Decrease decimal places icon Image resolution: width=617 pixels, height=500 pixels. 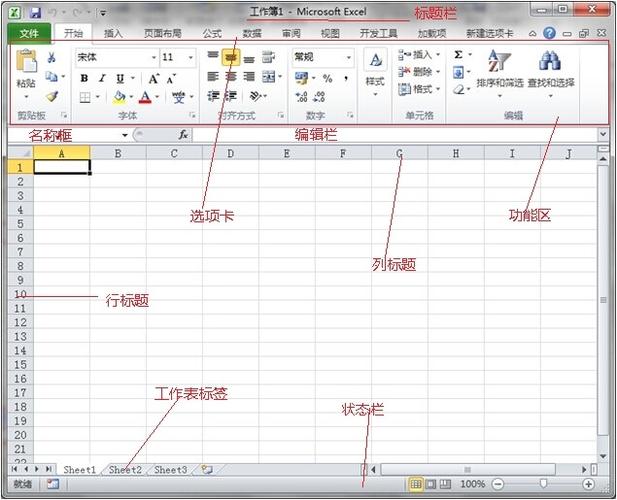tap(319, 97)
